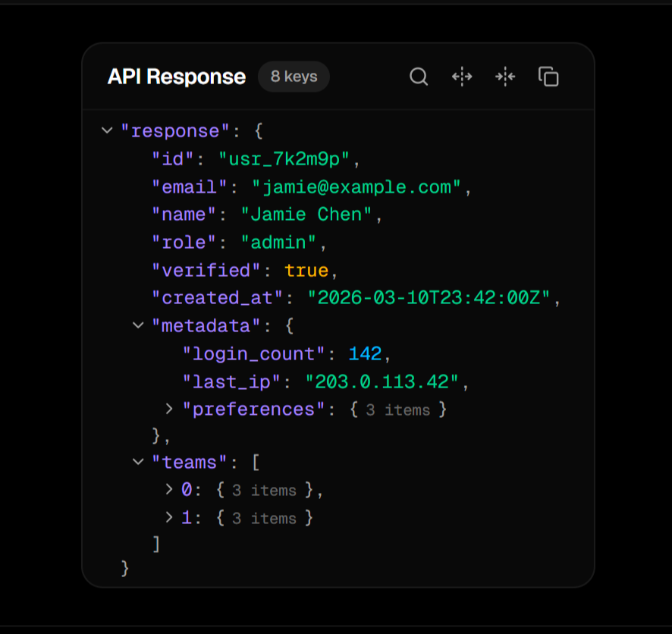This screenshot has height=634, width=672.
Task: Select the "email" key
Action: (190, 187)
